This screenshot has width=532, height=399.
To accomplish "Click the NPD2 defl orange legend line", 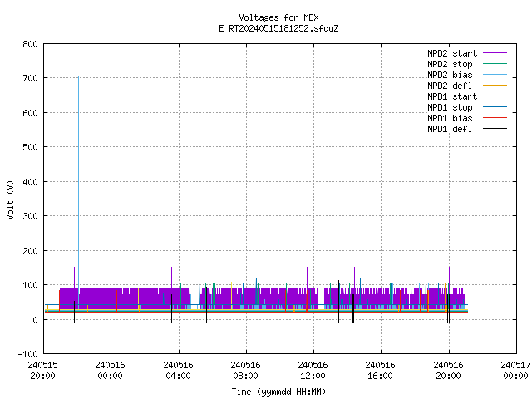I will 495,86.
